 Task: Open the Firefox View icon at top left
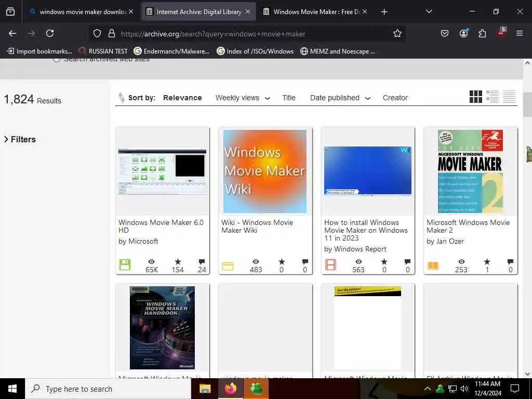coord(10,12)
